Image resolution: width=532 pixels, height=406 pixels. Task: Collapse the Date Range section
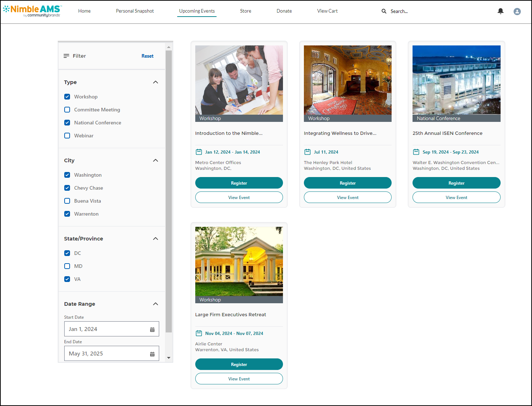156,304
